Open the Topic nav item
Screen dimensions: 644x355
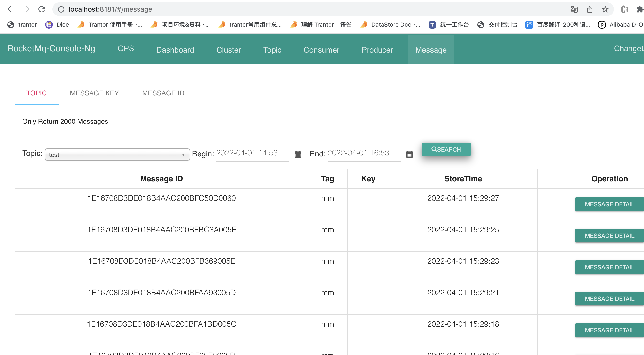coord(272,50)
